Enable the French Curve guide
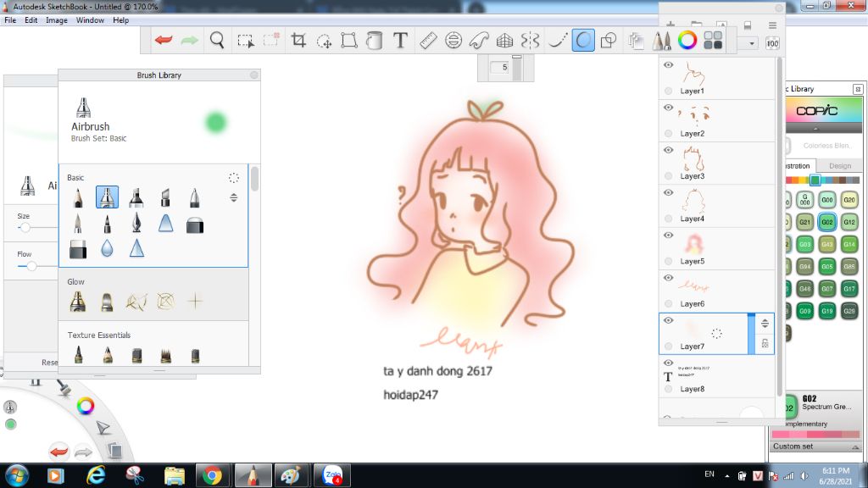This screenshot has width=868, height=488. point(479,41)
